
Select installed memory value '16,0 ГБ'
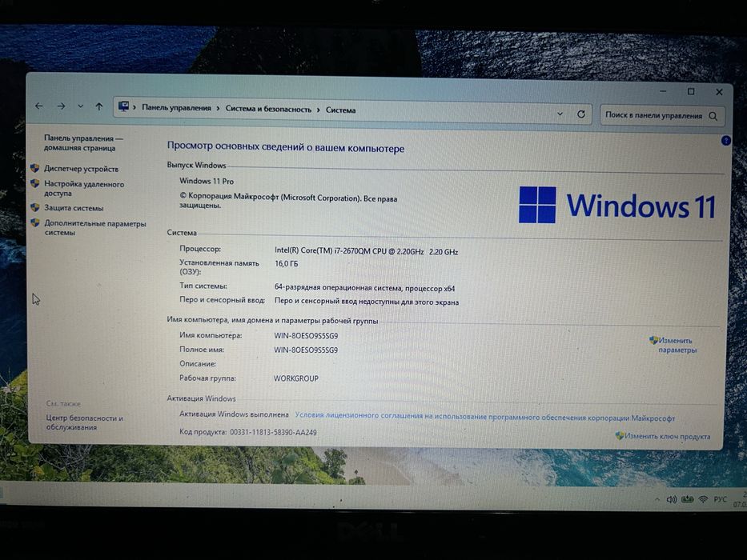[287, 263]
